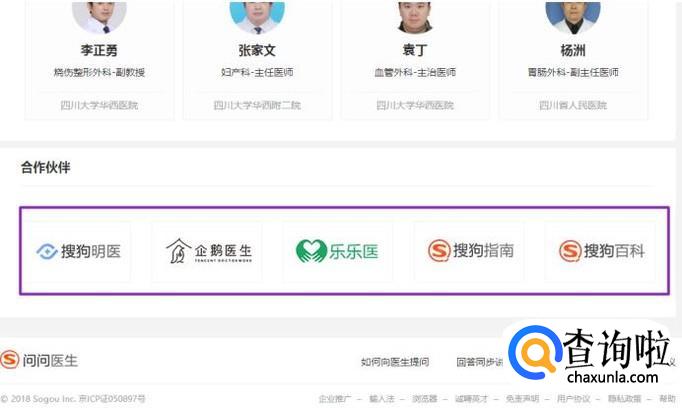The width and height of the screenshot is (682, 408).
Task: Click the ICP license number text
Action: pyautogui.click(x=112, y=398)
